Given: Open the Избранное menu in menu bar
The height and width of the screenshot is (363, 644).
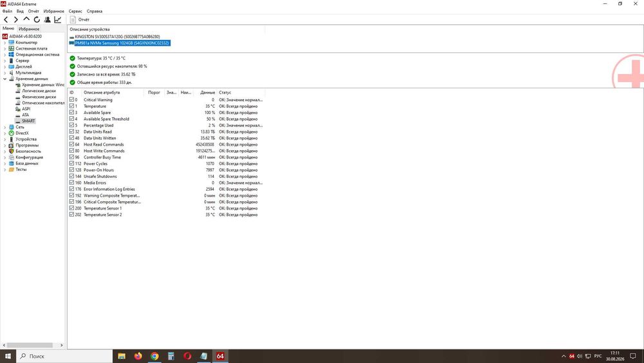Looking at the screenshot, I should 54,11.
